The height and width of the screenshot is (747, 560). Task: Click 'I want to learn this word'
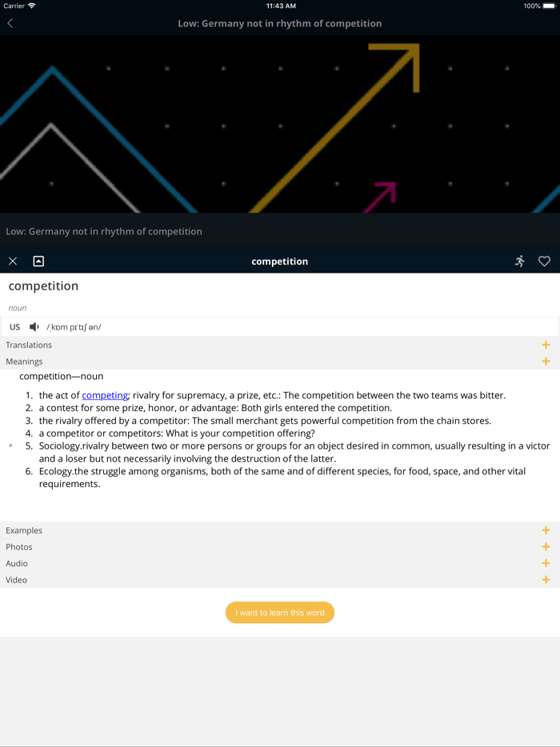[x=280, y=613]
